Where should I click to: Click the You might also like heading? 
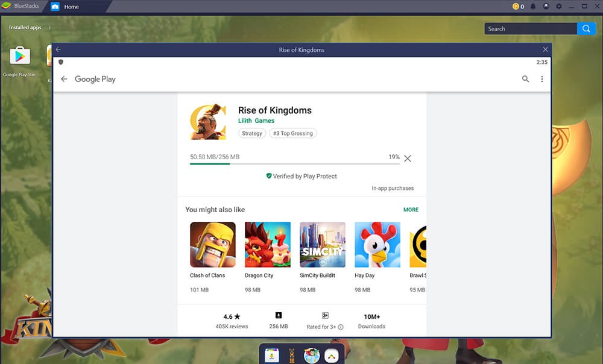[x=215, y=210]
